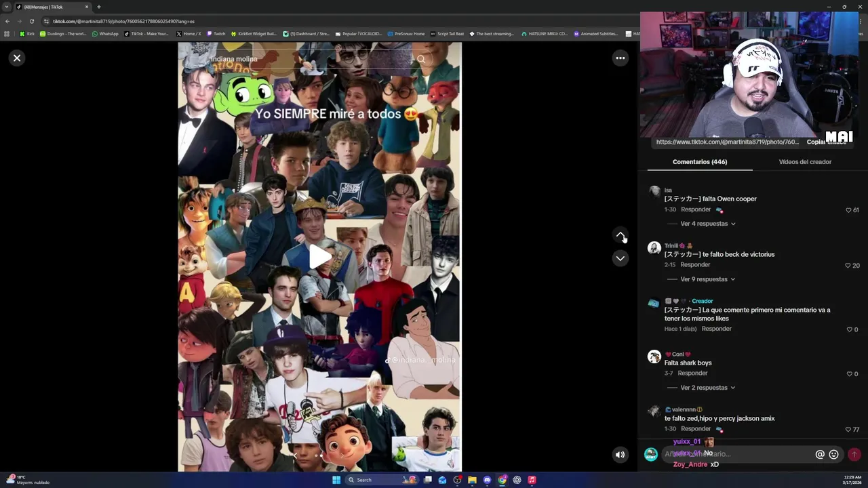
Task: Go to previous post with up chevron
Action: (620, 235)
